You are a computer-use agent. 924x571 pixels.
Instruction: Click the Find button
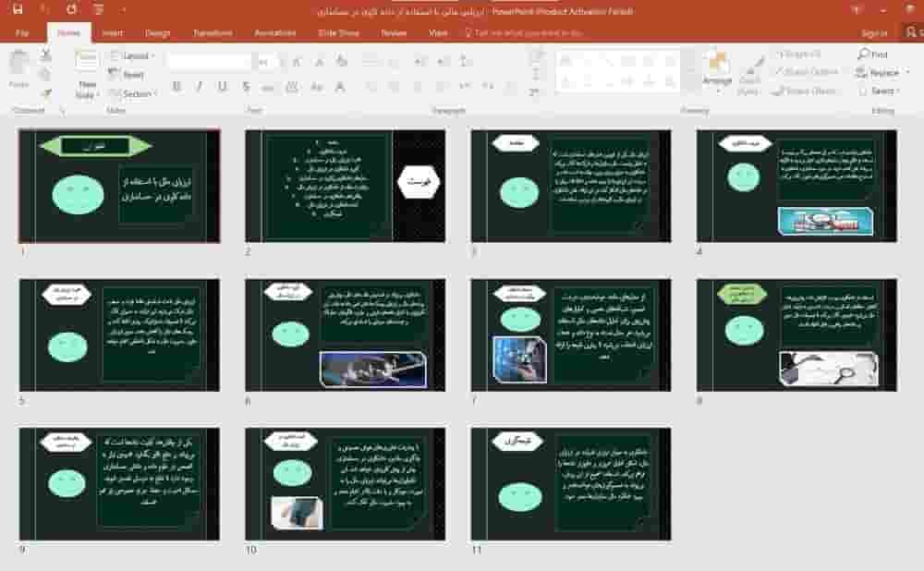click(873, 55)
